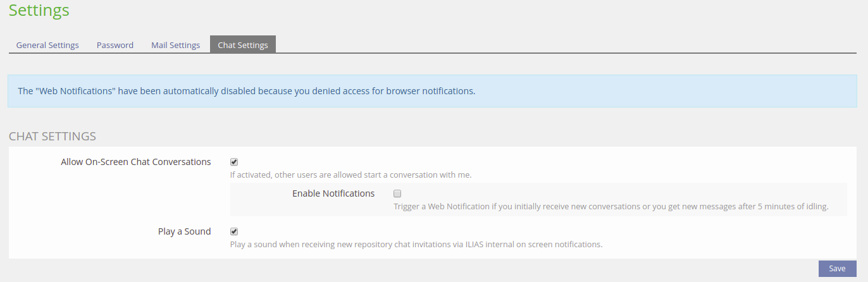Save the chat settings

point(837,269)
